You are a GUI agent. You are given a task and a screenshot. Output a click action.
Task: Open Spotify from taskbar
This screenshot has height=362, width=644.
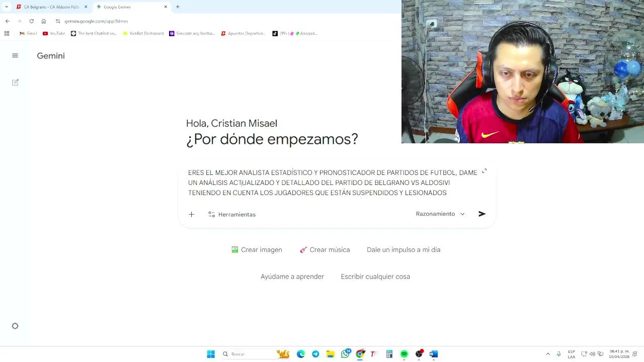(x=404, y=354)
